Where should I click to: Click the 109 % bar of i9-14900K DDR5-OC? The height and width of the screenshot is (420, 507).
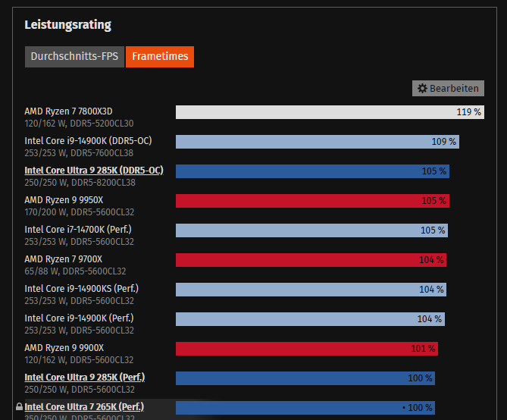pos(318,142)
